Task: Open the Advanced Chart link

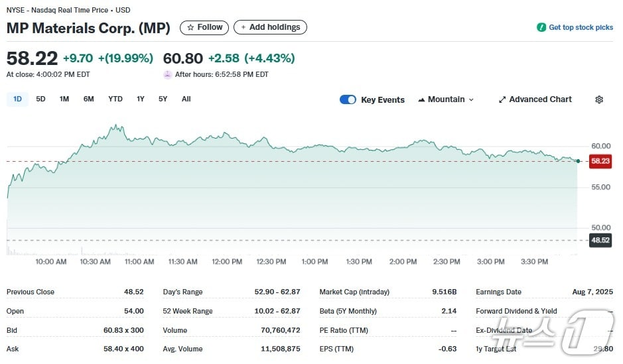Action: pos(540,99)
